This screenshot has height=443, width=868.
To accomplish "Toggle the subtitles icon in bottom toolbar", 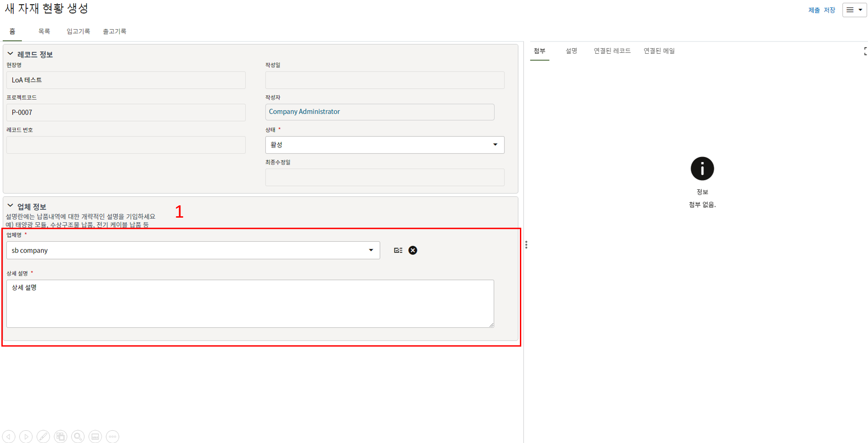I will (95, 437).
